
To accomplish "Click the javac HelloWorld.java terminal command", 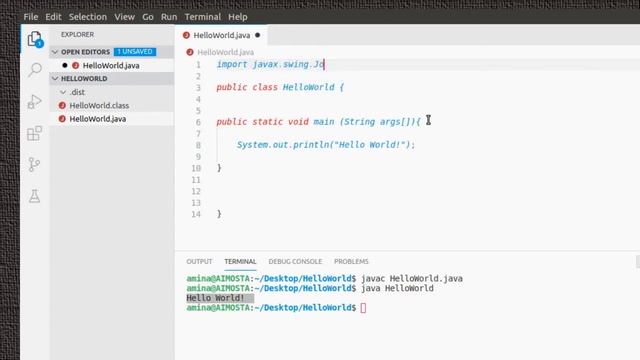I will 412,279.
